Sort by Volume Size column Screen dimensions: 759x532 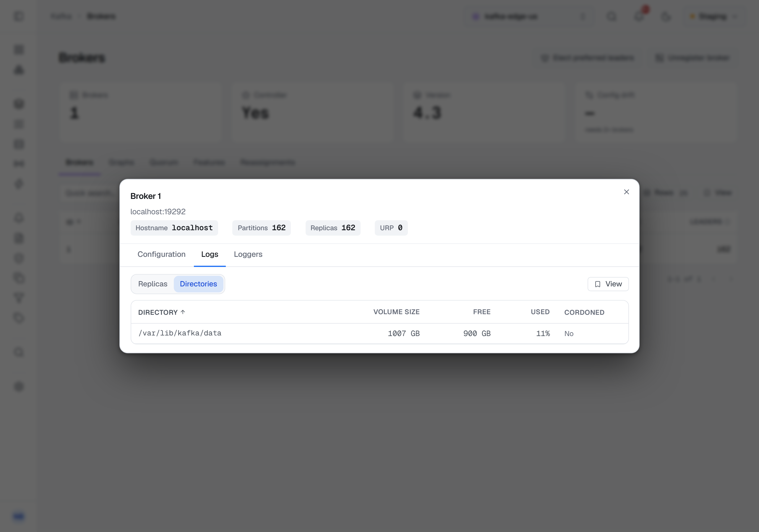tap(396, 312)
